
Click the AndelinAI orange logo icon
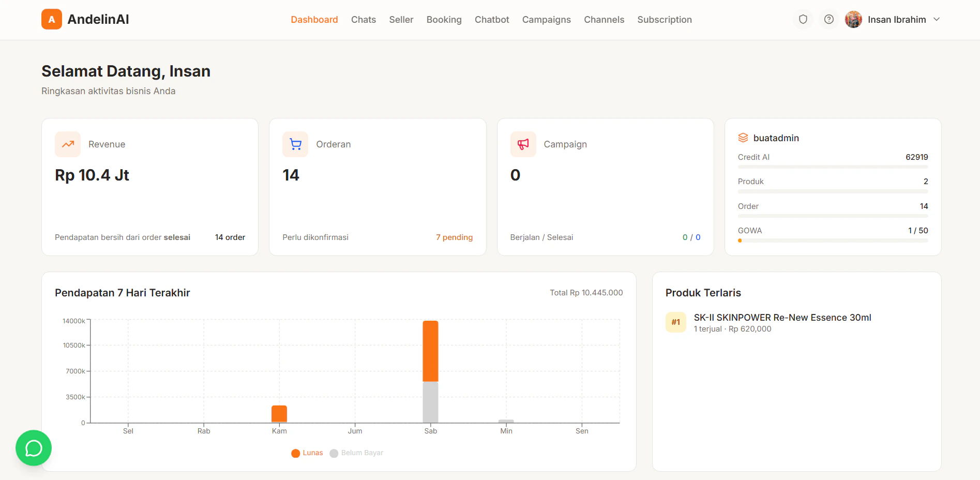(x=52, y=19)
